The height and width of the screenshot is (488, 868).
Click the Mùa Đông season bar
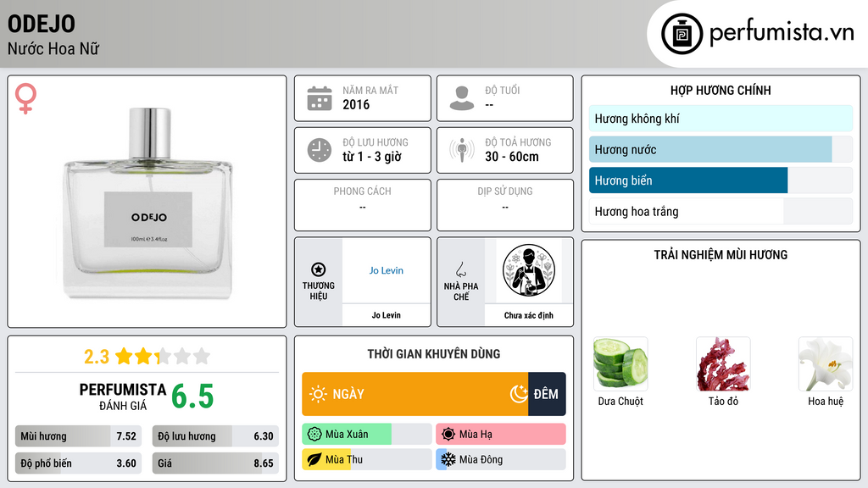(x=501, y=459)
